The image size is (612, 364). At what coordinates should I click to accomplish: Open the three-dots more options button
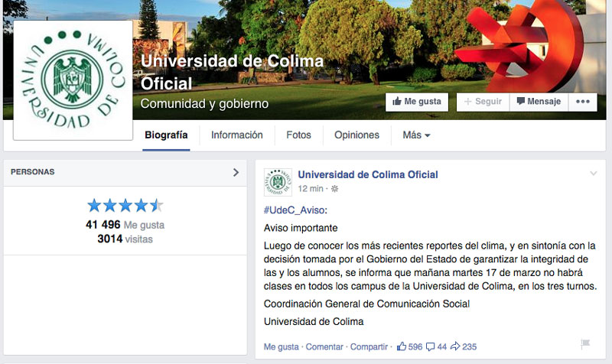click(x=583, y=102)
